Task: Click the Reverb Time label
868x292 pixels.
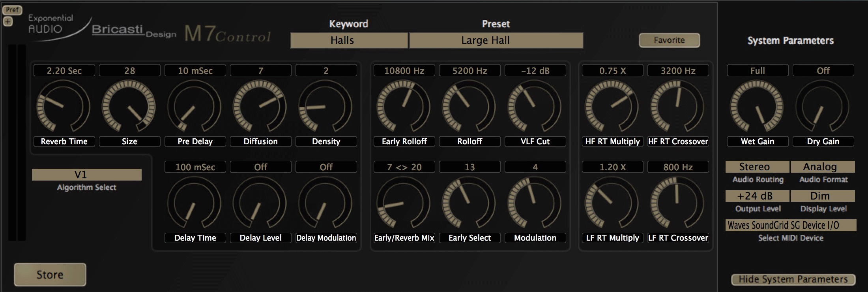Action: pos(64,141)
